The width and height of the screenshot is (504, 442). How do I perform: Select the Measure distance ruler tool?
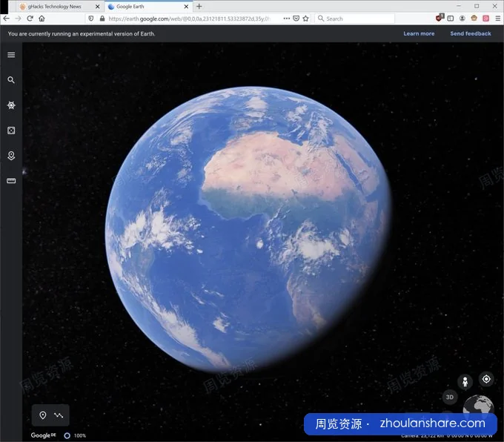point(11,181)
